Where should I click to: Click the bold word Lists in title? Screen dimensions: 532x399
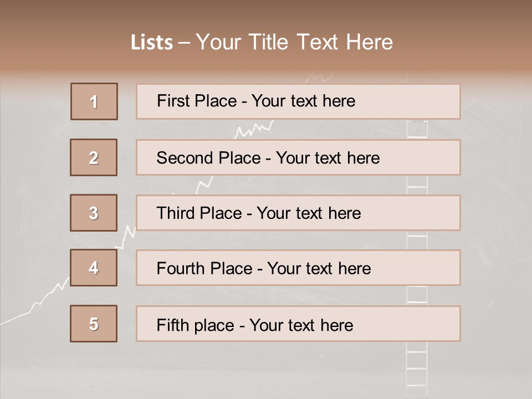152,43
